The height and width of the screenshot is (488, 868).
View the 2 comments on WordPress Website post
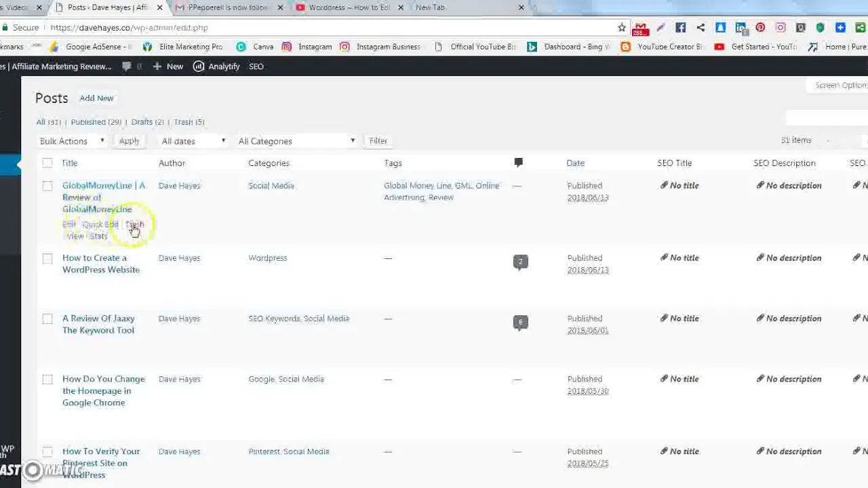click(520, 262)
